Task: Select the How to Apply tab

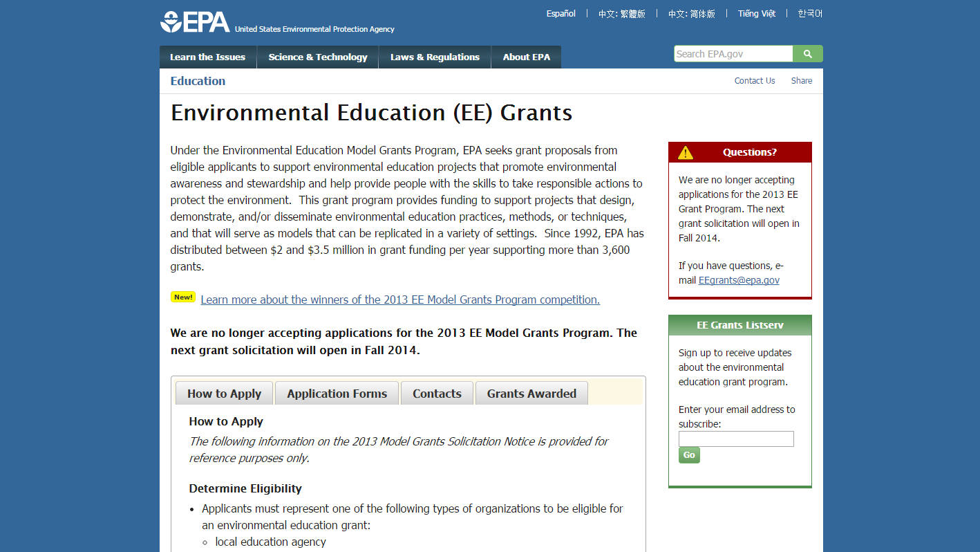Action: [225, 394]
